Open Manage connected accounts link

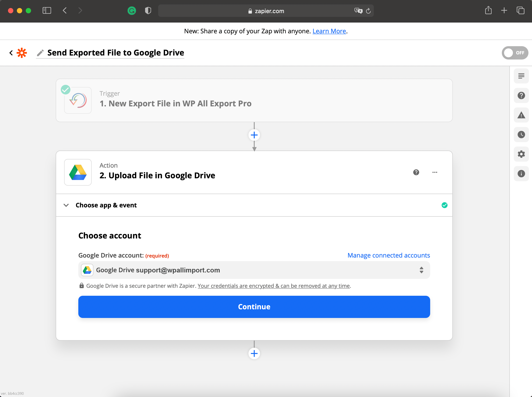tap(388, 255)
